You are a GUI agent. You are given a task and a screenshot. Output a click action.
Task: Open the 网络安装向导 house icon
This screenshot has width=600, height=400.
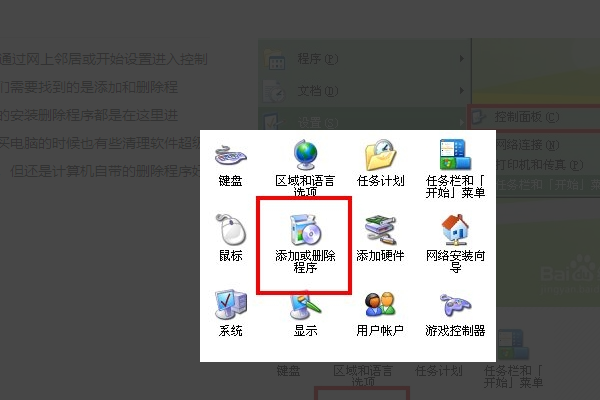pos(455,229)
